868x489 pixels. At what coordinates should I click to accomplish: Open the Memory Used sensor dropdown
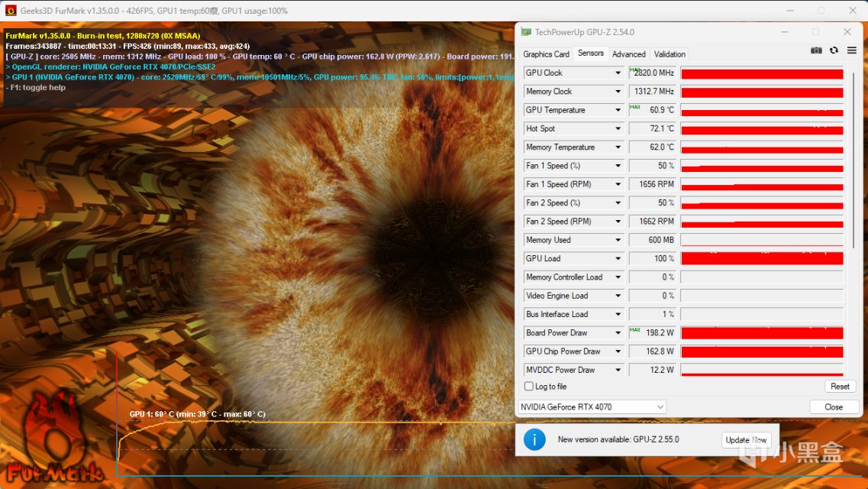(x=618, y=240)
